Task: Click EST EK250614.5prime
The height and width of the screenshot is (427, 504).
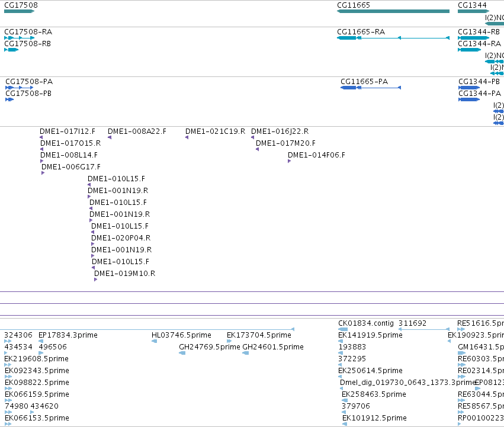Action: point(340,377)
